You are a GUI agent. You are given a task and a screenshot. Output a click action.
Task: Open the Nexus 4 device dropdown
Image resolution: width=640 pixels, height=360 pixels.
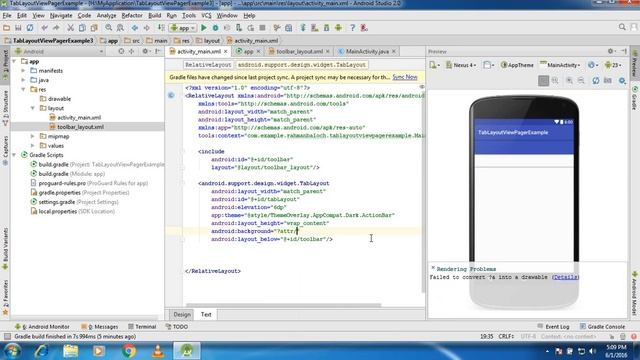coord(461,65)
